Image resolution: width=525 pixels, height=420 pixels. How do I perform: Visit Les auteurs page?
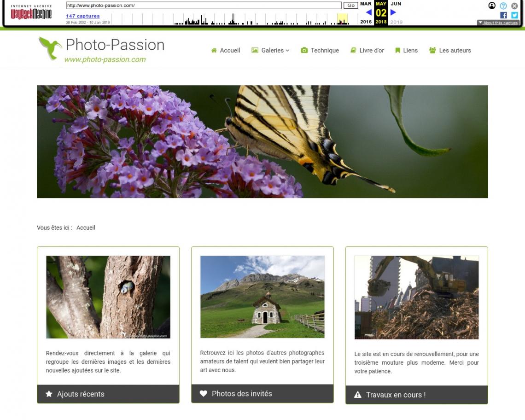(450, 50)
